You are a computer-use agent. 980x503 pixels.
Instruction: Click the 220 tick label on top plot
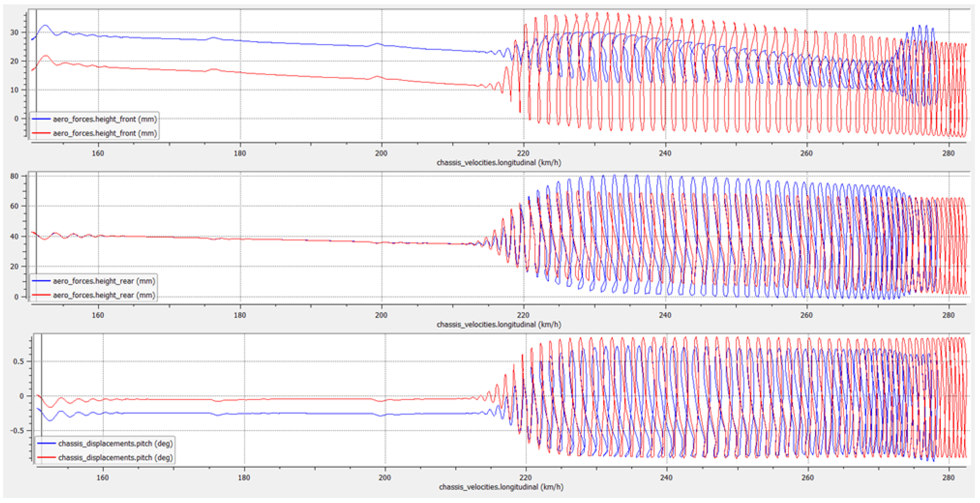[x=523, y=153]
